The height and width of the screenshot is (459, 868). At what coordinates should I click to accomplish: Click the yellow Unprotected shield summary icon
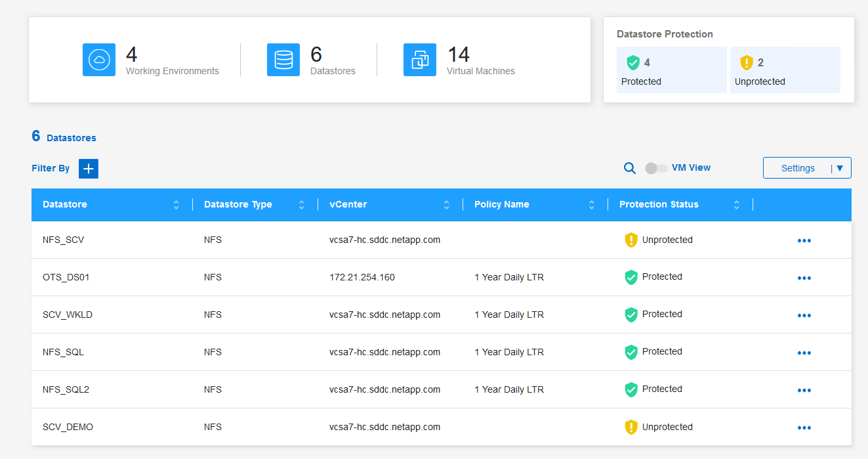click(x=746, y=62)
